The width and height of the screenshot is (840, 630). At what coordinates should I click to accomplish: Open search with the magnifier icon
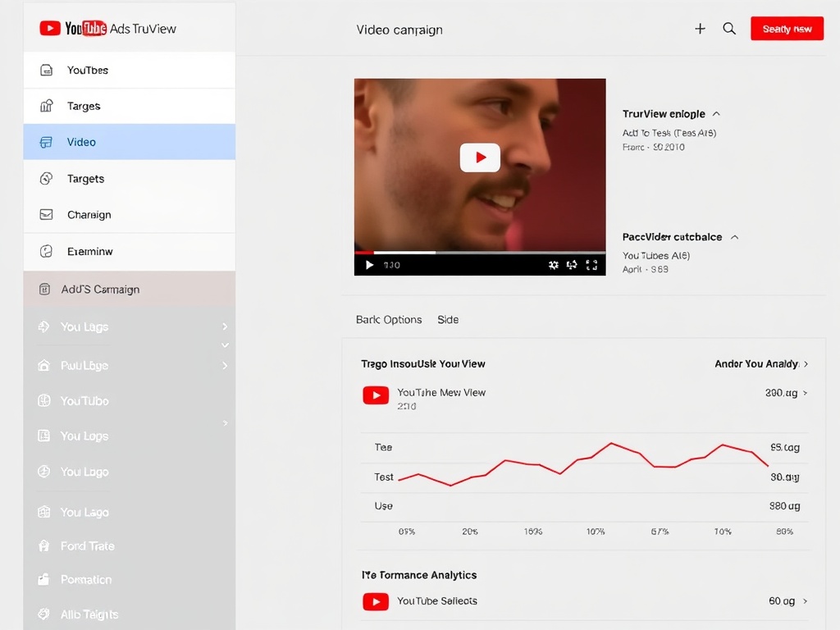coord(729,29)
